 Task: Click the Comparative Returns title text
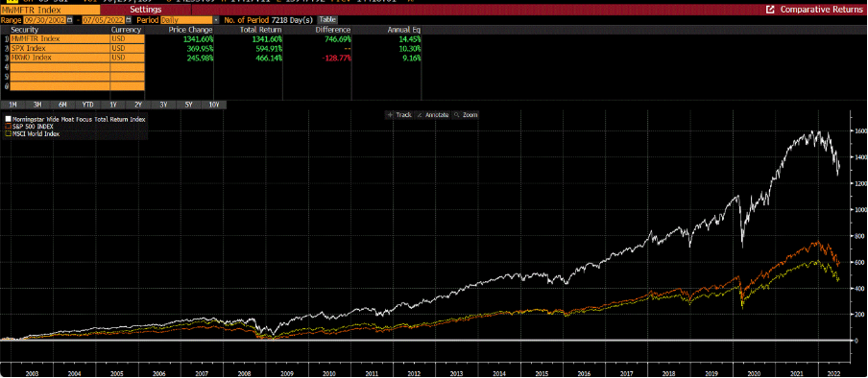click(x=822, y=10)
